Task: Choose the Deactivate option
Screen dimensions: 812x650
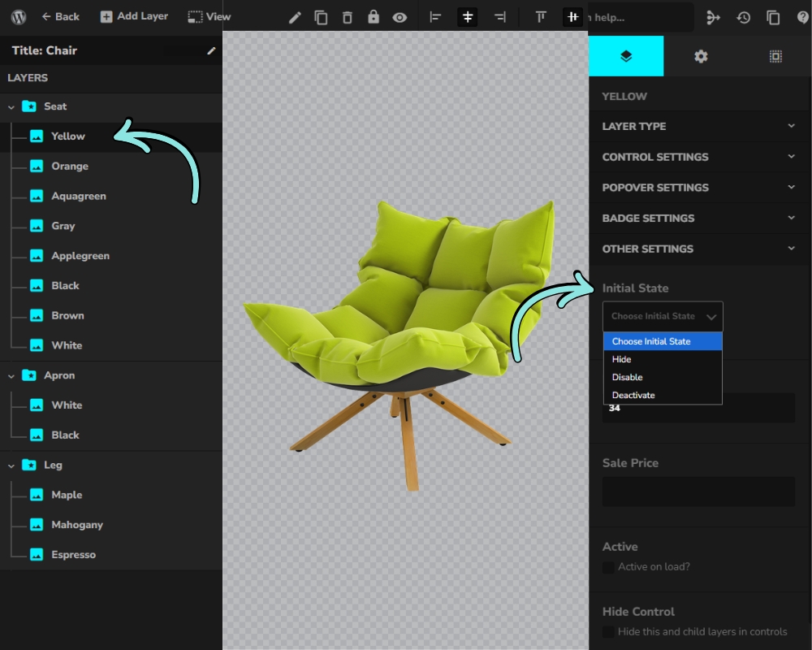Action: (x=663, y=395)
